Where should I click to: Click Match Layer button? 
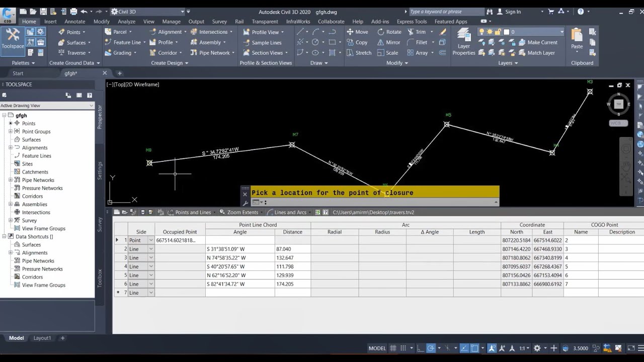click(x=536, y=53)
